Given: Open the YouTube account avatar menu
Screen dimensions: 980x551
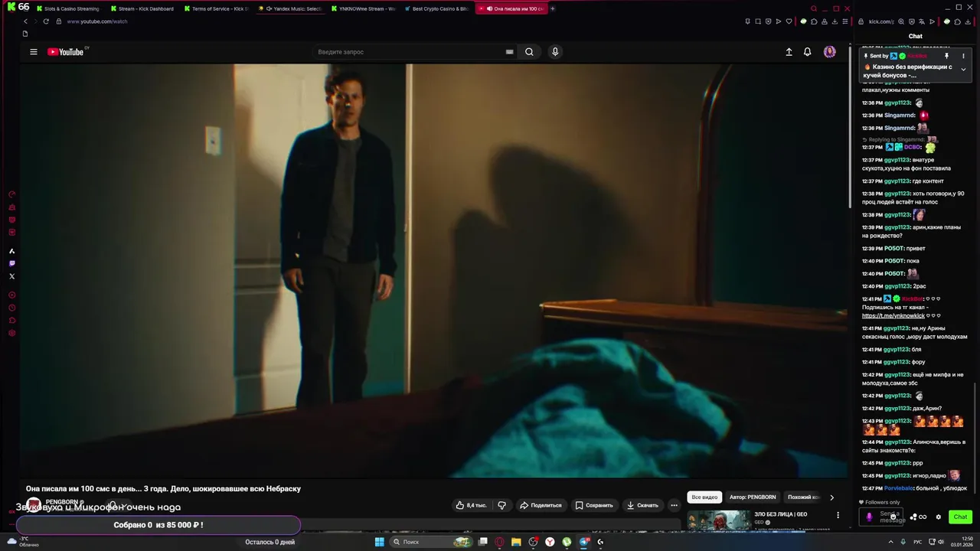Looking at the screenshot, I should tap(829, 52).
